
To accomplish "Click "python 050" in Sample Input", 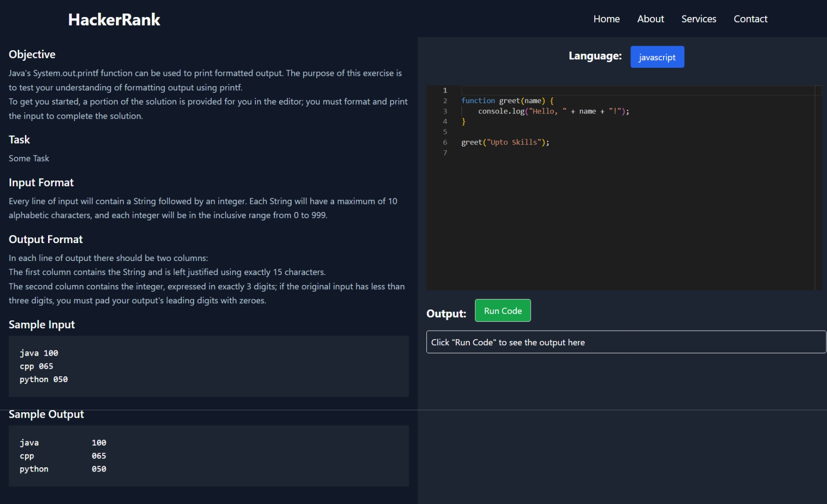I will pyautogui.click(x=43, y=380).
